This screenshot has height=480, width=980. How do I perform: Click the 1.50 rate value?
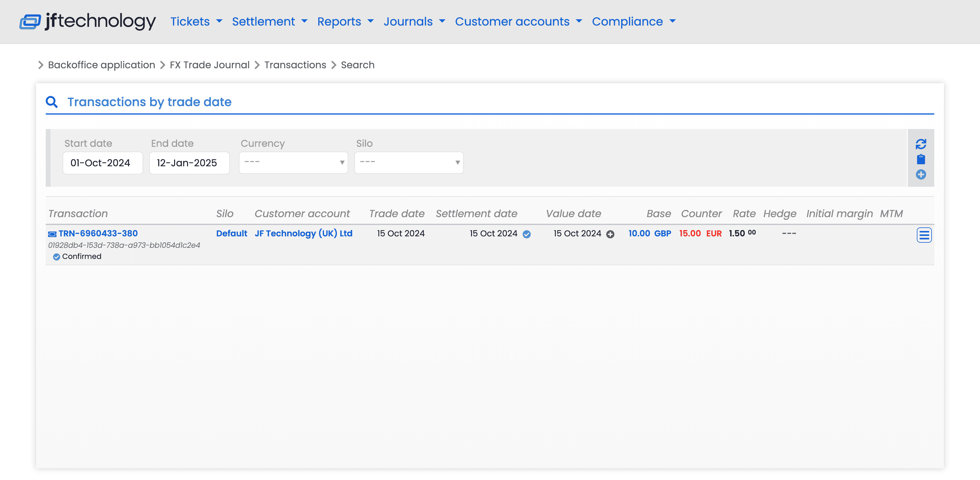742,233
